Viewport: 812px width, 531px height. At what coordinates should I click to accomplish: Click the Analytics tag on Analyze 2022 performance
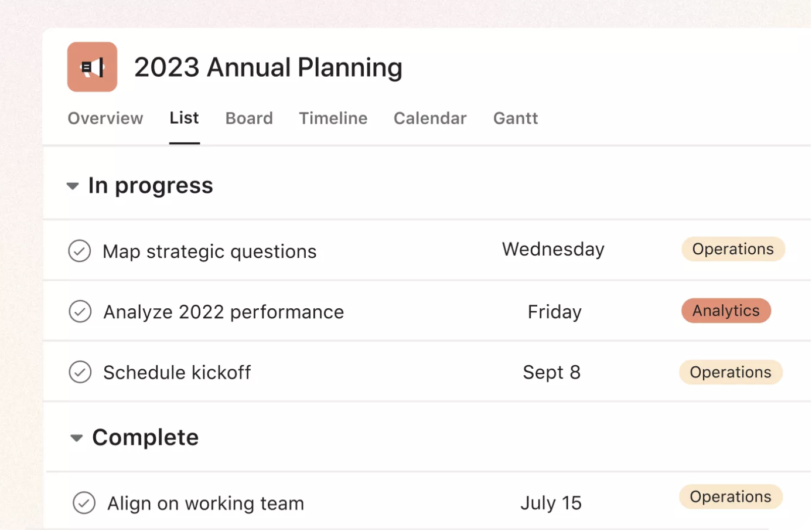coord(726,311)
